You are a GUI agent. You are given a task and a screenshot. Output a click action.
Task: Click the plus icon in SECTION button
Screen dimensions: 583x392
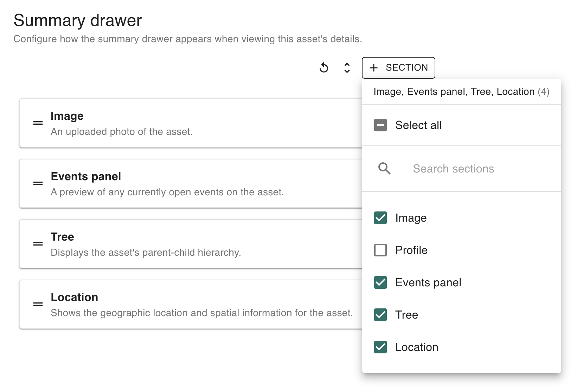click(x=374, y=68)
